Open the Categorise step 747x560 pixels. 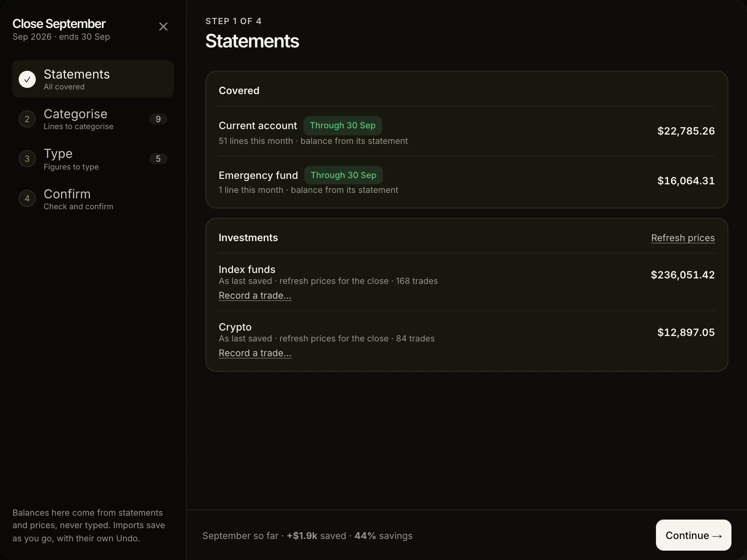[93, 119]
